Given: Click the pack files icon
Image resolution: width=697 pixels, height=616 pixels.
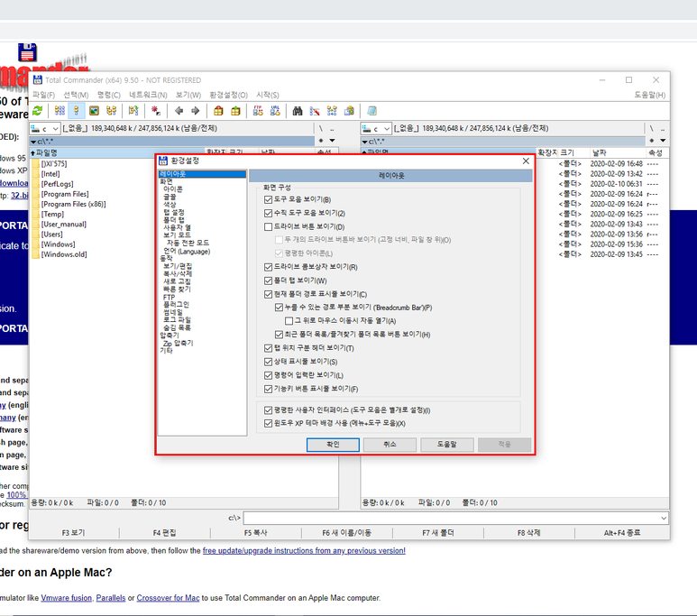Looking at the screenshot, I should [218, 111].
